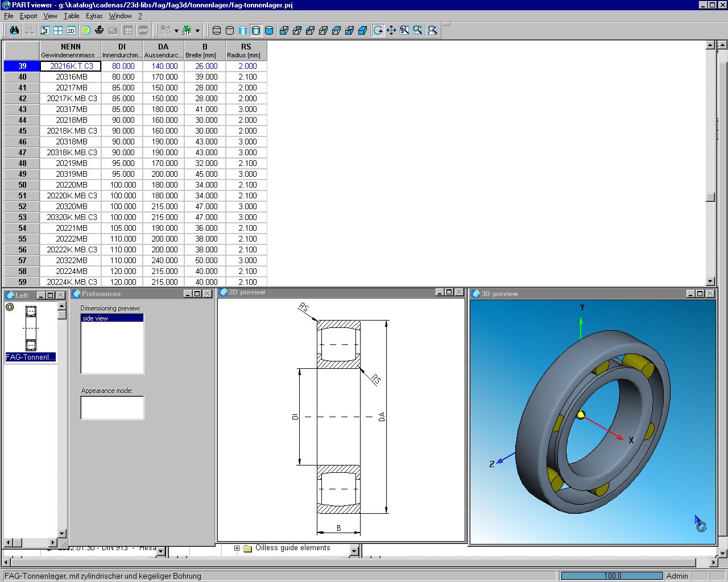
Task: Activate the four-arrow pan tool
Action: coord(391,30)
